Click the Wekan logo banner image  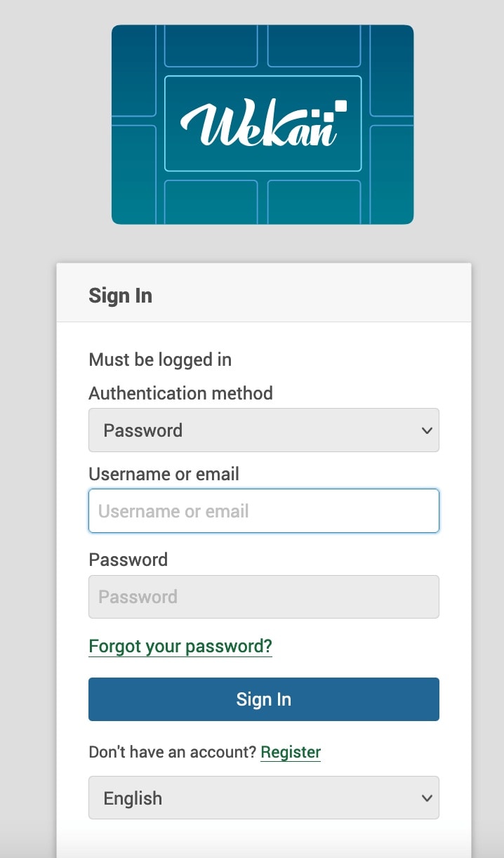coord(263,124)
